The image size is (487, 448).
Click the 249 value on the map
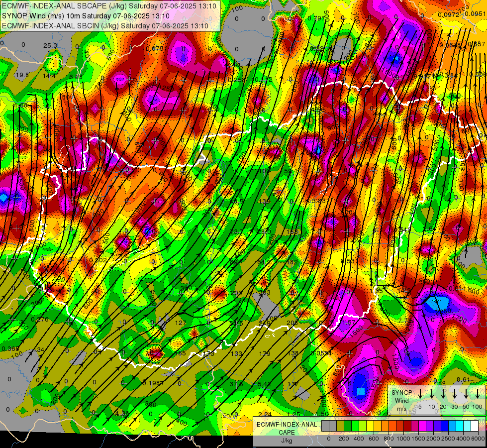(x=264, y=324)
